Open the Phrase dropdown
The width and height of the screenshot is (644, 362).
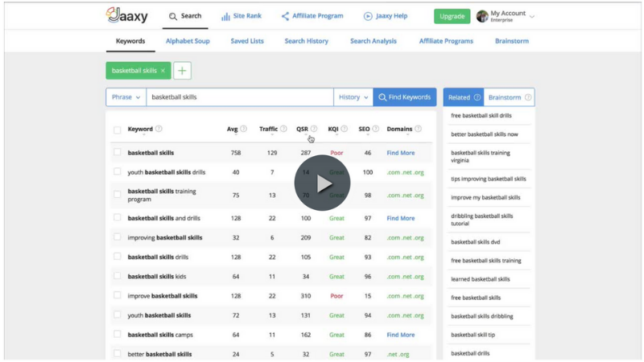pyautogui.click(x=126, y=97)
